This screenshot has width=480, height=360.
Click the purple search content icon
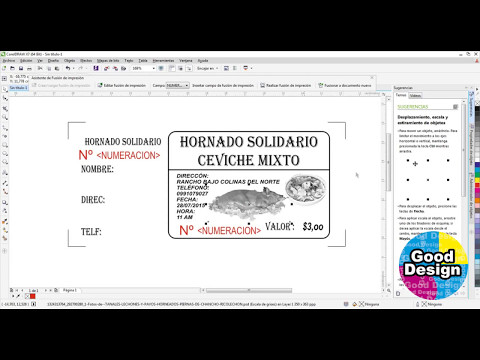[96, 68]
